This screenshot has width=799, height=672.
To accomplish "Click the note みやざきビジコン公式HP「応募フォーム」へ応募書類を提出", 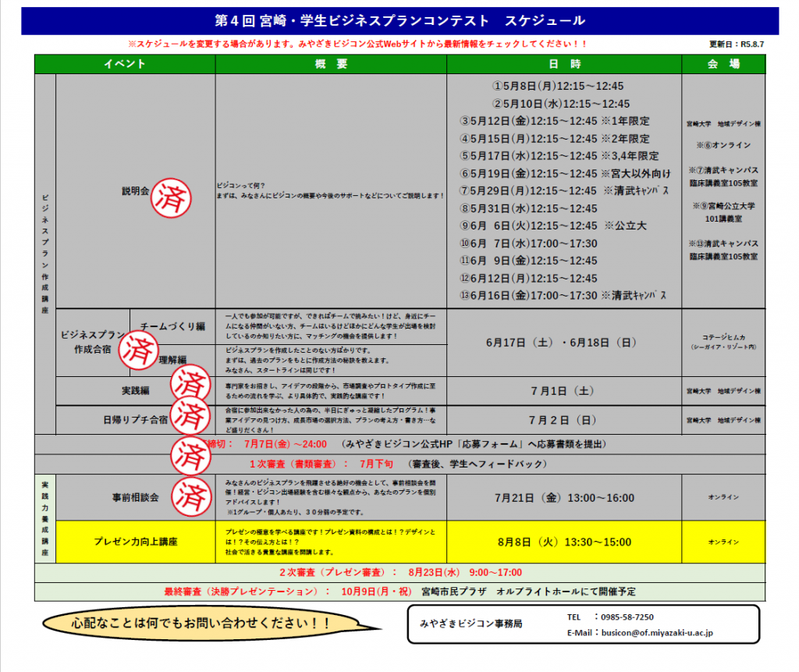I will (474, 444).
